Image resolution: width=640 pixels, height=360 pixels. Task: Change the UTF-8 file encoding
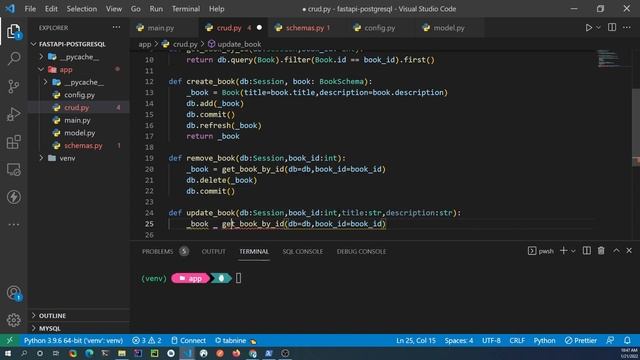click(491, 340)
